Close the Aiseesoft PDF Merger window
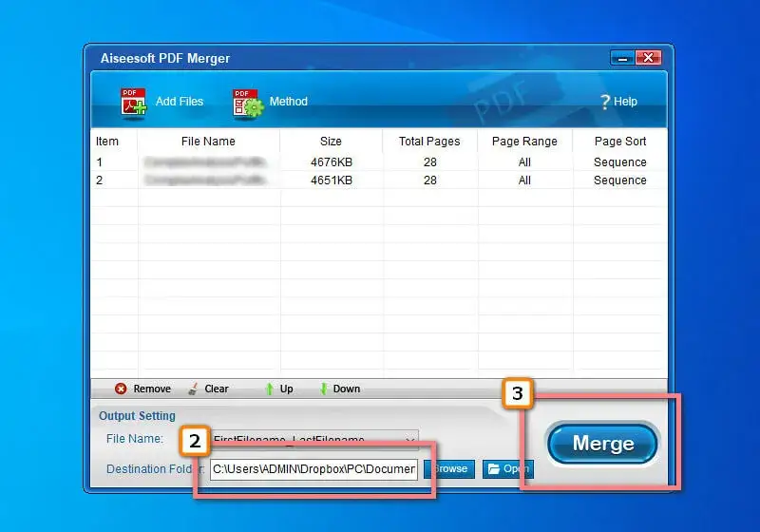Viewport: 760px width, 532px height. coord(649,58)
